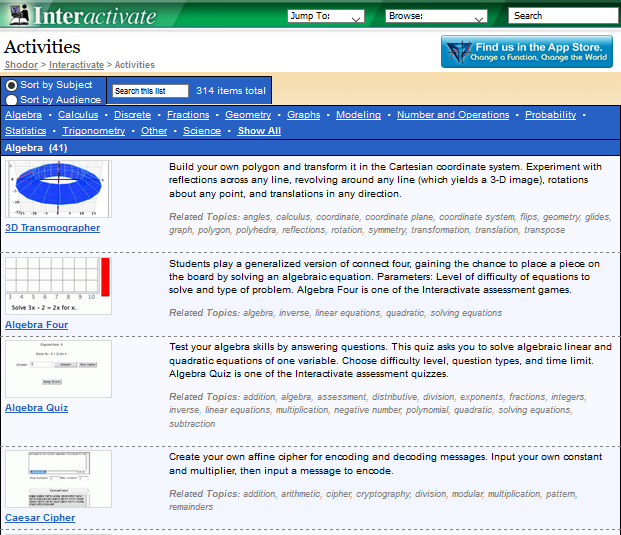Click the Algebra Four thumbnail image

pos(59,286)
